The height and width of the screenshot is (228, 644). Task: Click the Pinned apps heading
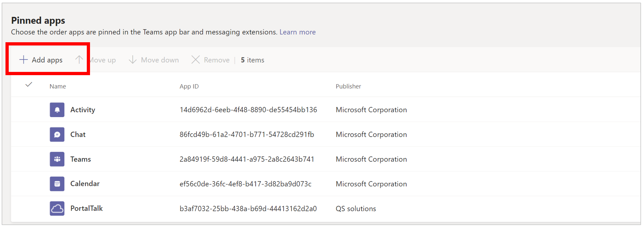click(x=38, y=20)
